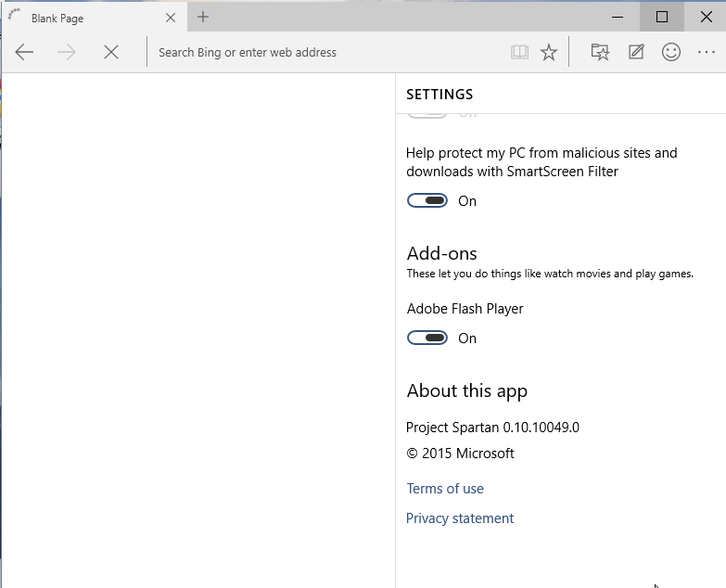The height and width of the screenshot is (588, 726).
Task: Make a Web Note with the pen icon
Action: point(636,53)
